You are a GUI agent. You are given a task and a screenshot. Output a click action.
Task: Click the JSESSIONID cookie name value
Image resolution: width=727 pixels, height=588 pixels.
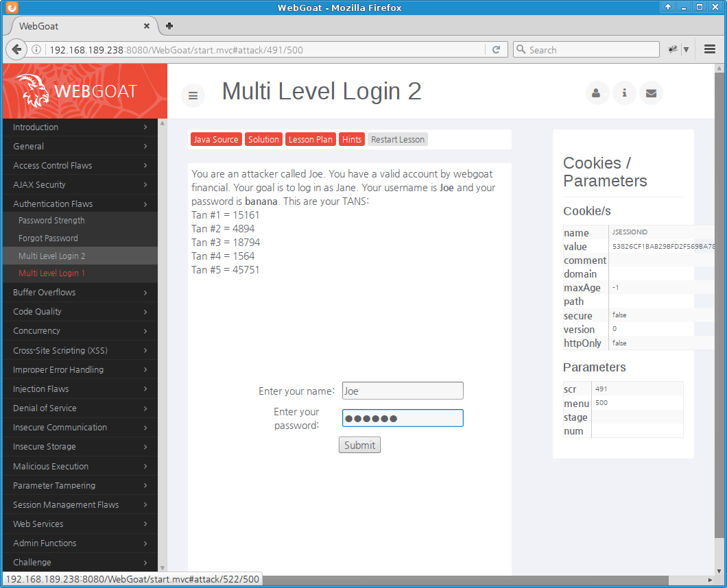630,232
